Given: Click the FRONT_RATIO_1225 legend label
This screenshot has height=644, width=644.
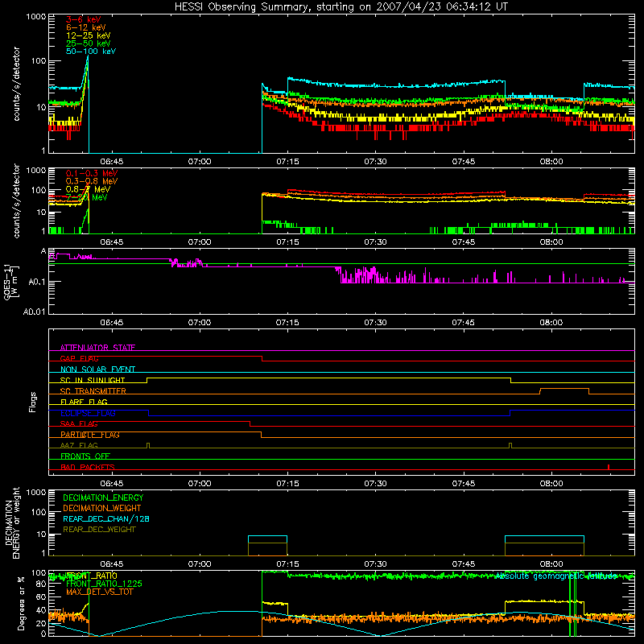Looking at the screenshot, I should [x=105, y=584].
